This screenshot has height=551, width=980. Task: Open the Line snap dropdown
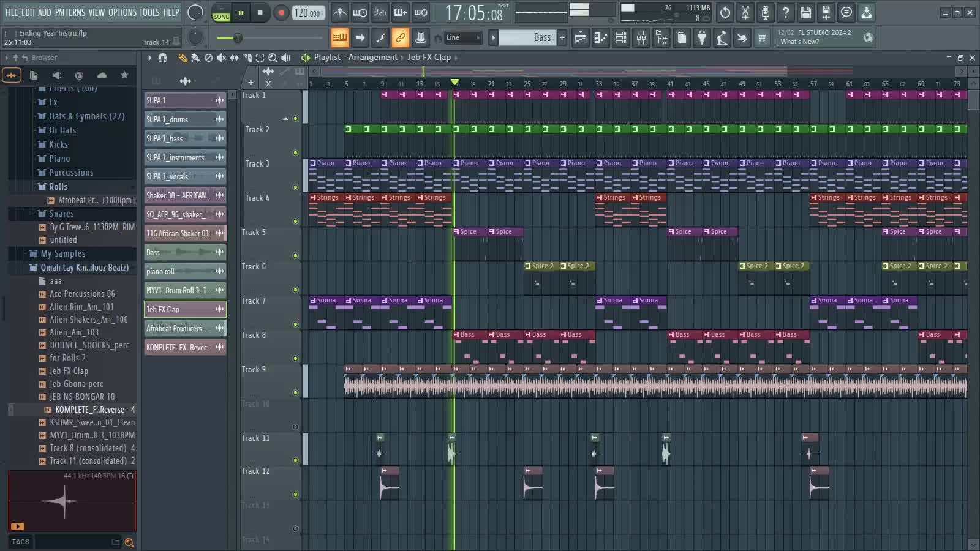pos(462,38)
